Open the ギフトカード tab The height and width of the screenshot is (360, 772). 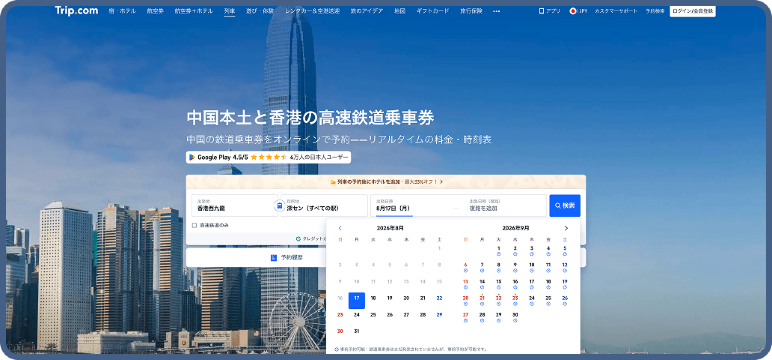coord(433,11)
